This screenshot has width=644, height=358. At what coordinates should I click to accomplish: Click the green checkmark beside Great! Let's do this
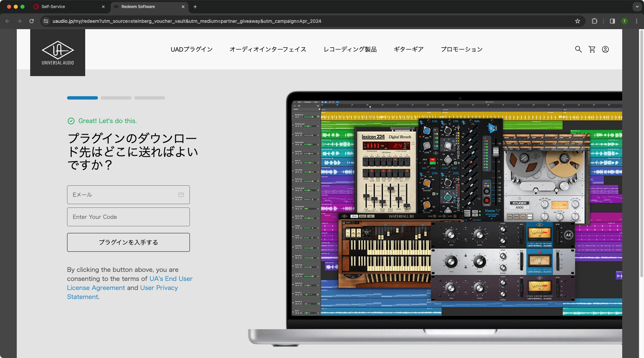tap(71, 121)
